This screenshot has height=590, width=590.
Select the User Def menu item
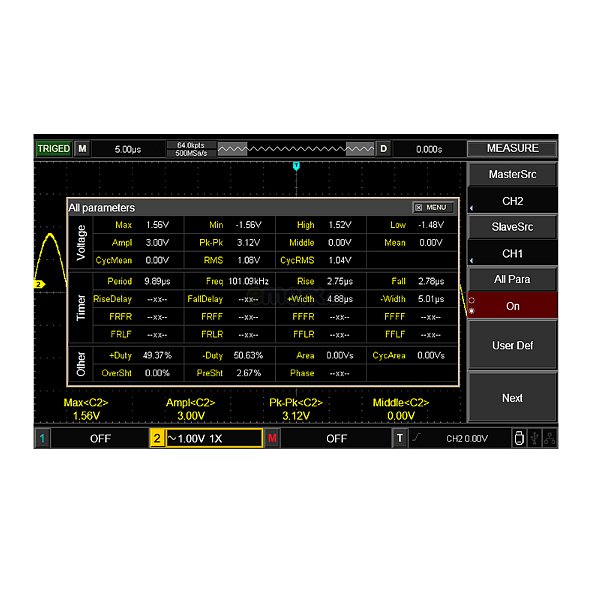512,345
